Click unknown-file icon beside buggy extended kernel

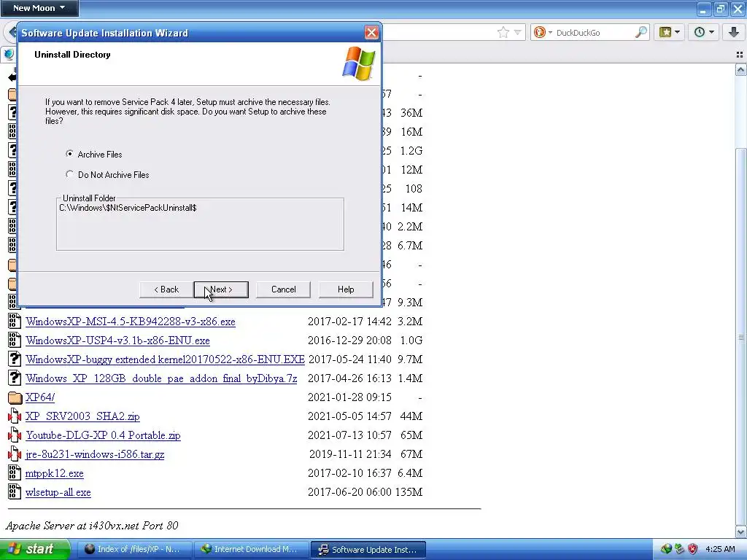point(15,359)
